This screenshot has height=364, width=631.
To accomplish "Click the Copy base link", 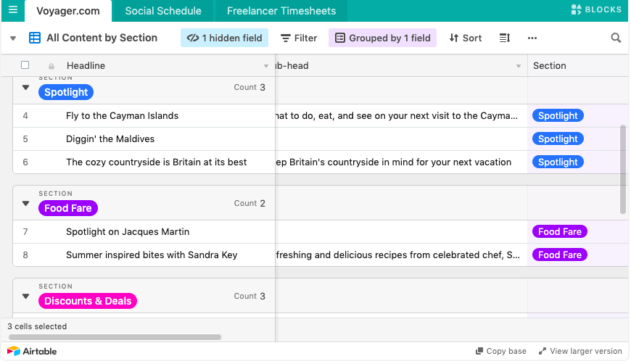I will point(500,351).
